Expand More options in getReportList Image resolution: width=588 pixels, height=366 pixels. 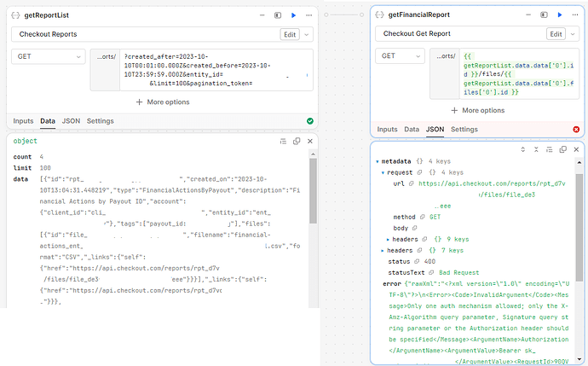tap(163, 102)
